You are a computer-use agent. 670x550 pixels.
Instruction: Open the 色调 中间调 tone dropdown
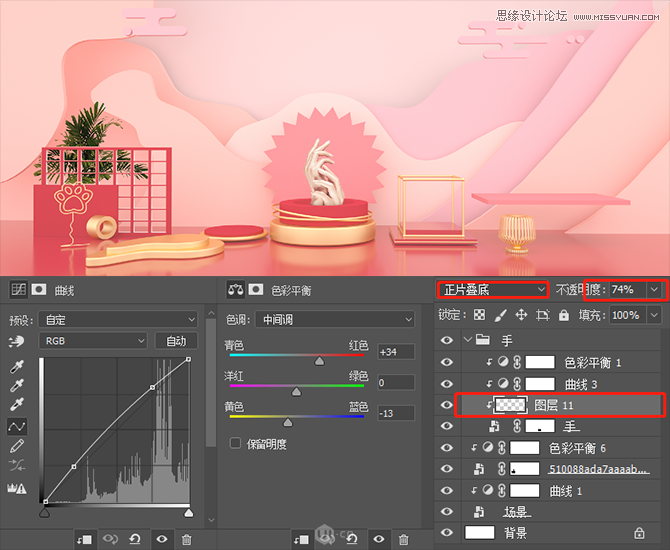(x=334, y=319)
